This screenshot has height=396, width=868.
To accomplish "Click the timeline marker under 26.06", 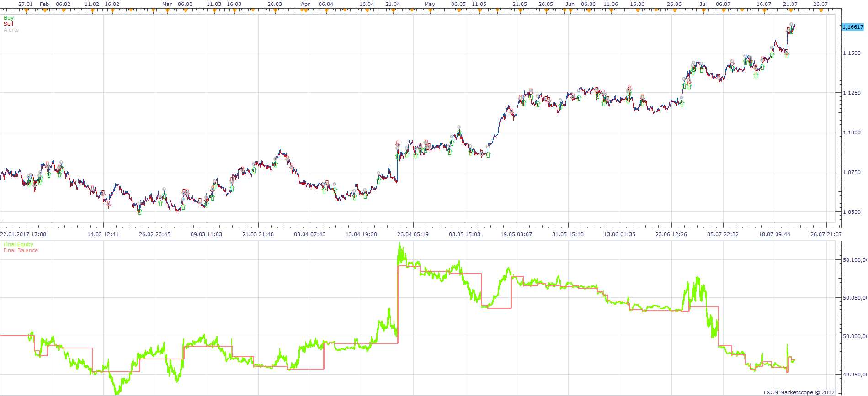I will click(675, 11).
